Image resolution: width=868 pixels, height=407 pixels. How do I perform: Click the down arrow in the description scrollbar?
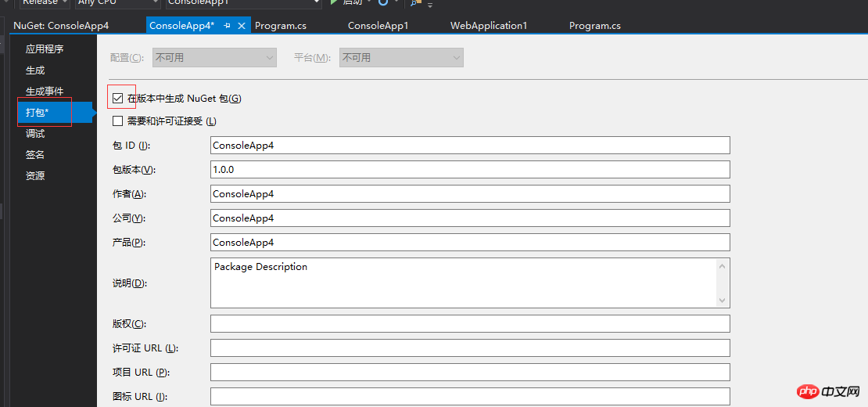click(723, 300)
